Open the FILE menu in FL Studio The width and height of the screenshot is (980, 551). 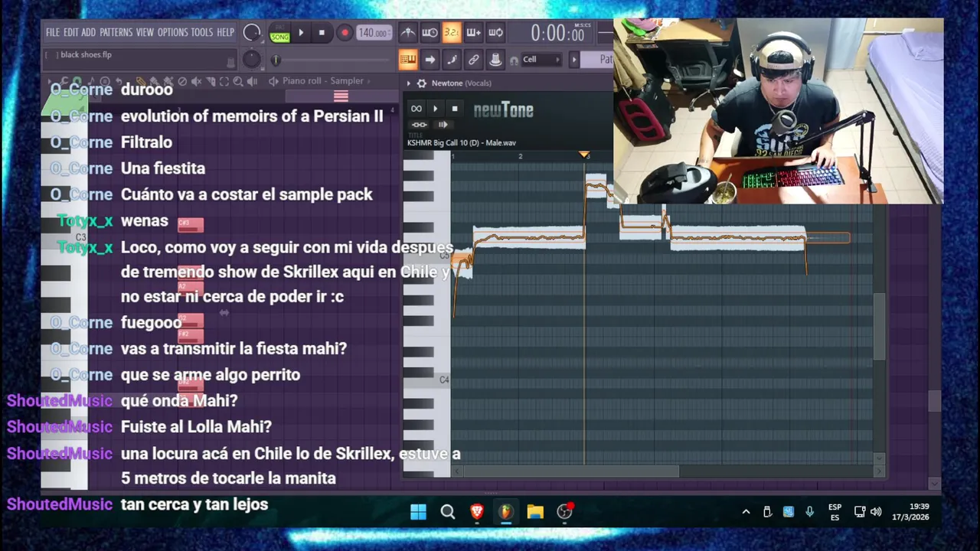(53, 33)
